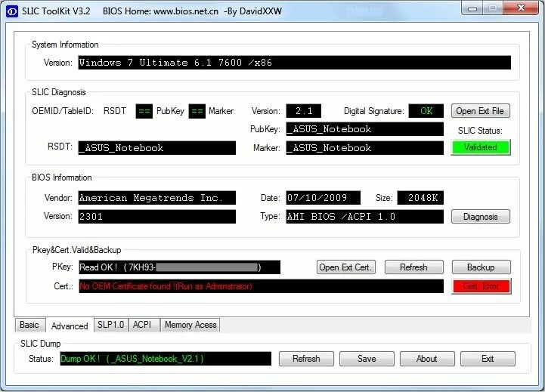Image resolution: width=545 pixels, height=392 pixels.
Task: Click the Cert field No OEM Certificate found
Action: [261, 286]
